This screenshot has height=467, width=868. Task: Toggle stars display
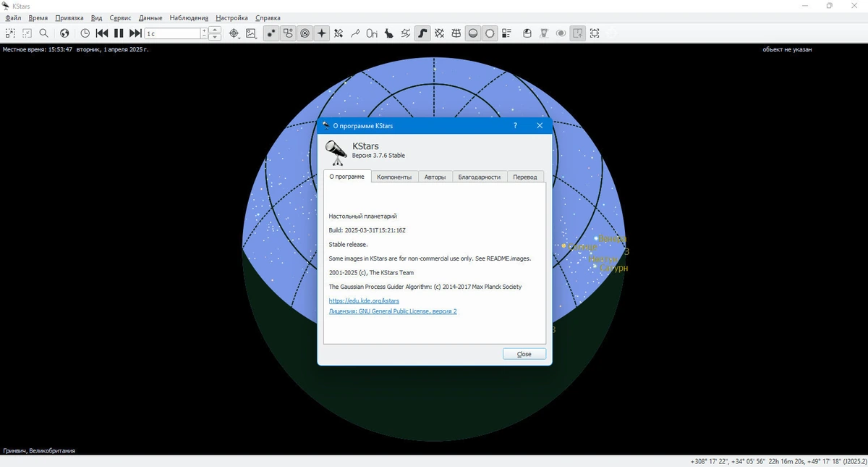pos(271,33)
